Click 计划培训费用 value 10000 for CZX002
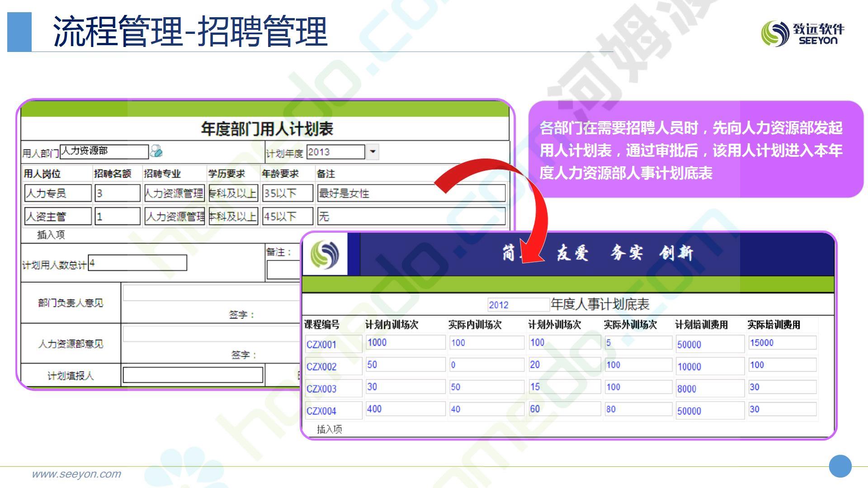The height and width of the screenshot is (488, 868). pos(709,366)
